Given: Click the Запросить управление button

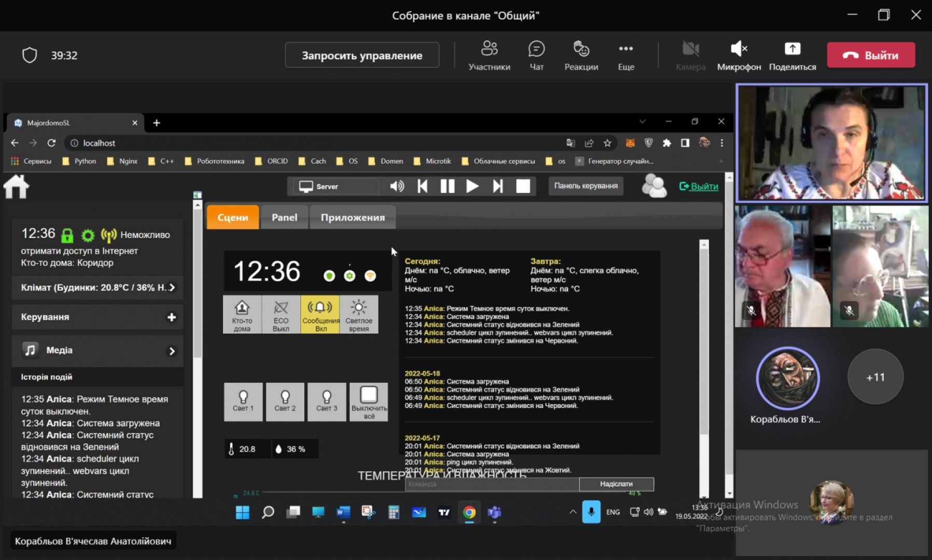Looking at the screenshot, I should pyautogui.click(x=361, y=55).
